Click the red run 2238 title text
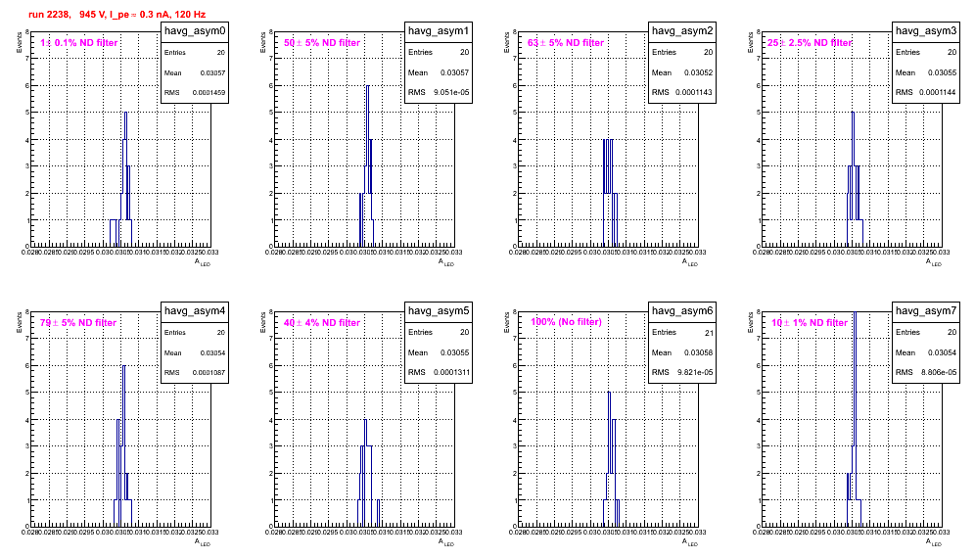Image resolution: width=975 pixels, height=560 pixels. point(116,15)
